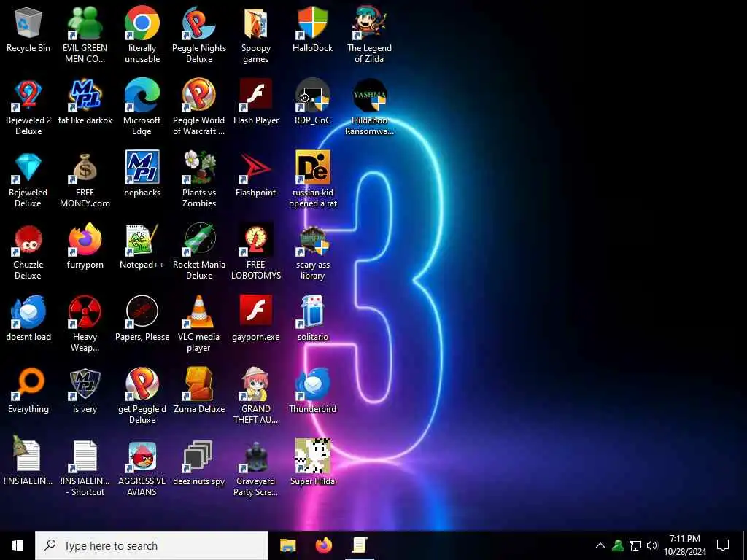Select VLC media player shortcut
The height and width of the screenshot is (560, 747).
pyautogui.click(x=198, y=312)
